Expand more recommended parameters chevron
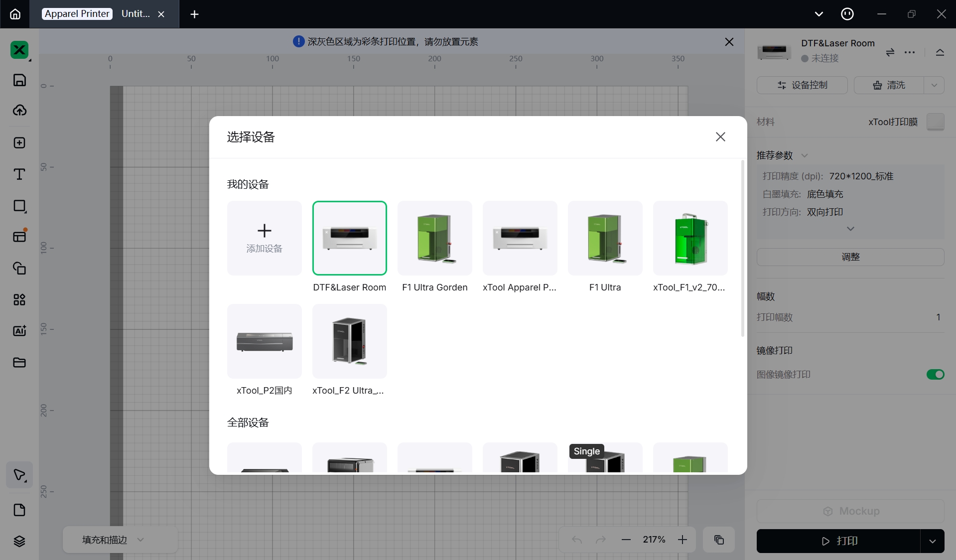Screen dimensions: 956x560 [850, 229]
